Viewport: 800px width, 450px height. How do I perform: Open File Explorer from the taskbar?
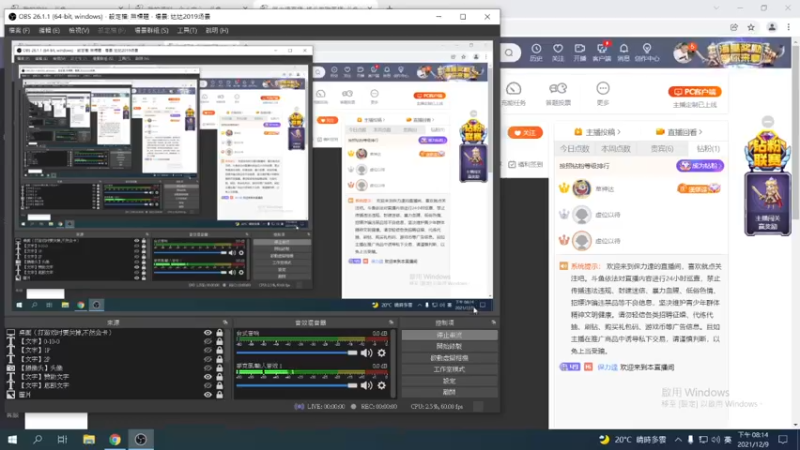click(x=89, y=439)
